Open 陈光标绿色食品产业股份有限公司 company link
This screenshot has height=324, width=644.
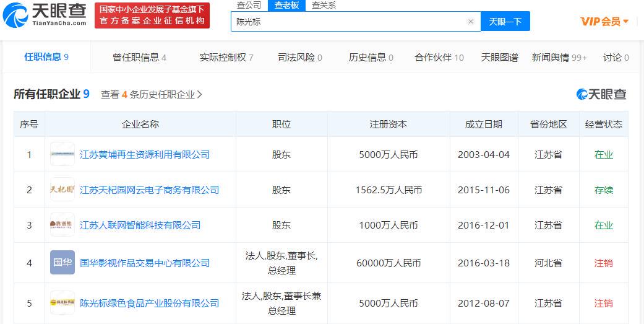click(149, 304)
